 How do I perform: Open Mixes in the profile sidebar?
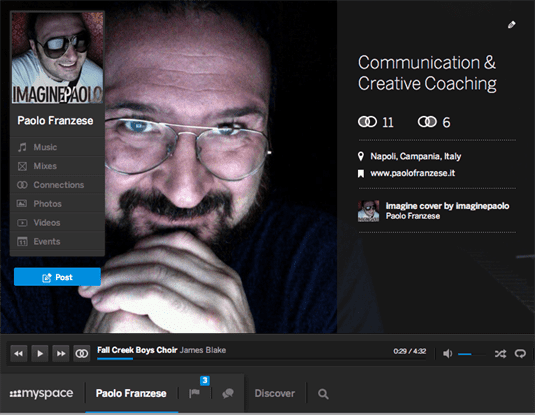(x=57, y=166)
